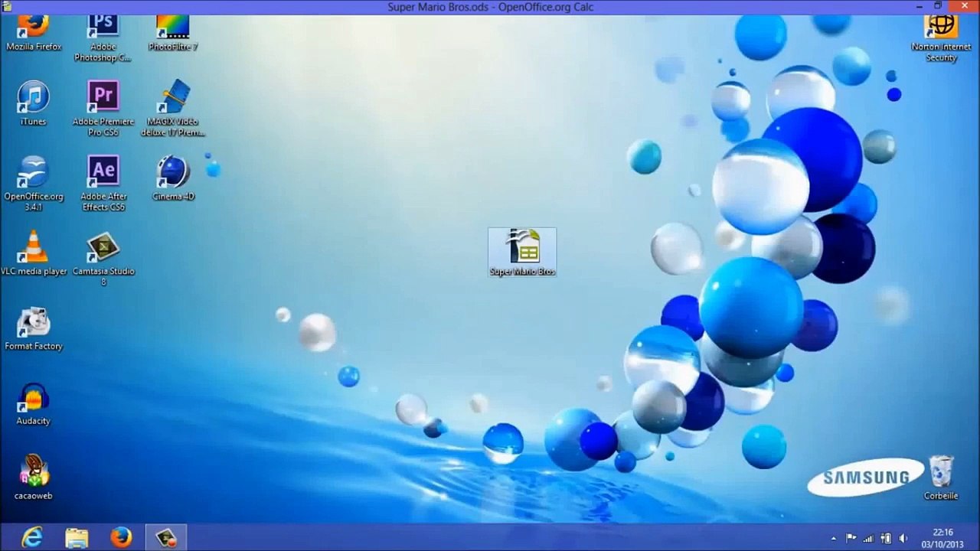Show hidden tray icons arrow
This screenshot has width=980, height=551.
click(834, 539)
